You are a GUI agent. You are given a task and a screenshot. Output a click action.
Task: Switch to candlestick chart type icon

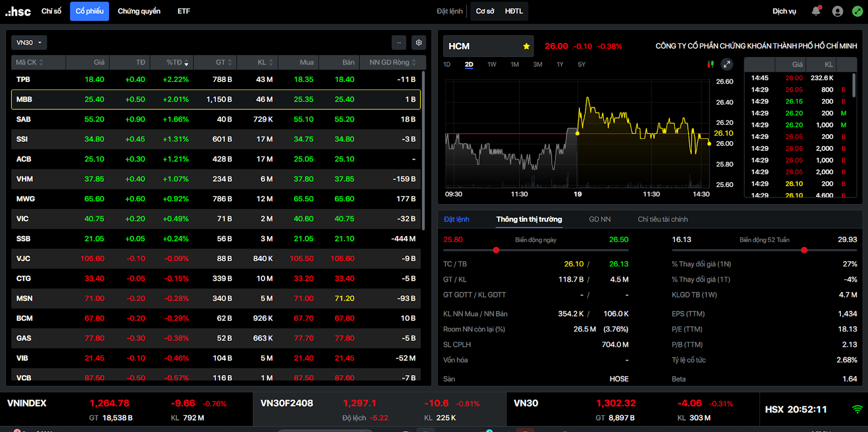tap(710, 64)
